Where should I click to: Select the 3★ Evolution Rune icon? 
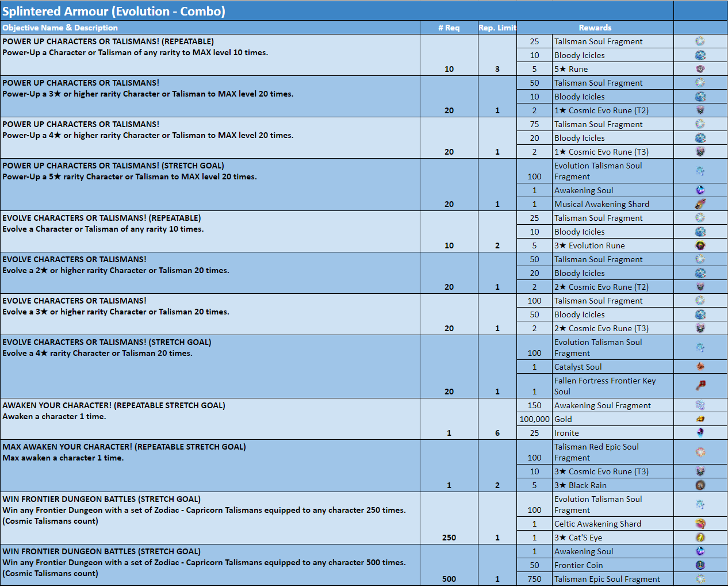pyautogui.click(x=700, y=245)
